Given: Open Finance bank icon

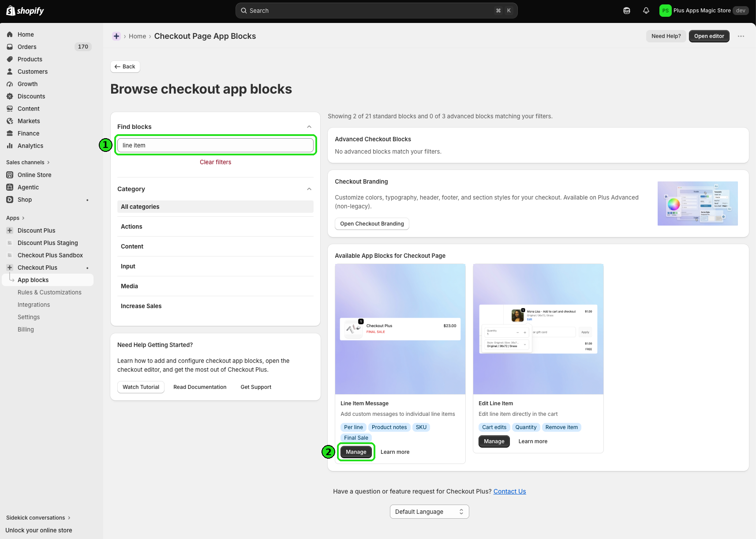Looking at the screenshot, I should click(x=10, y=133).
